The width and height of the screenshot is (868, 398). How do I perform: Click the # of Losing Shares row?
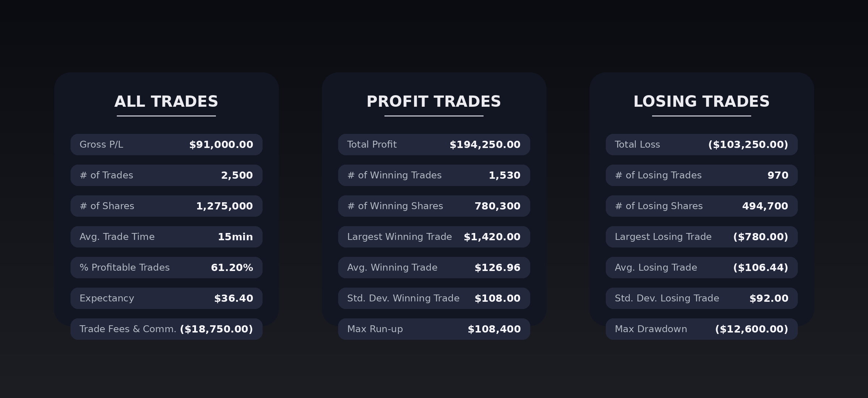pos(702,206)
